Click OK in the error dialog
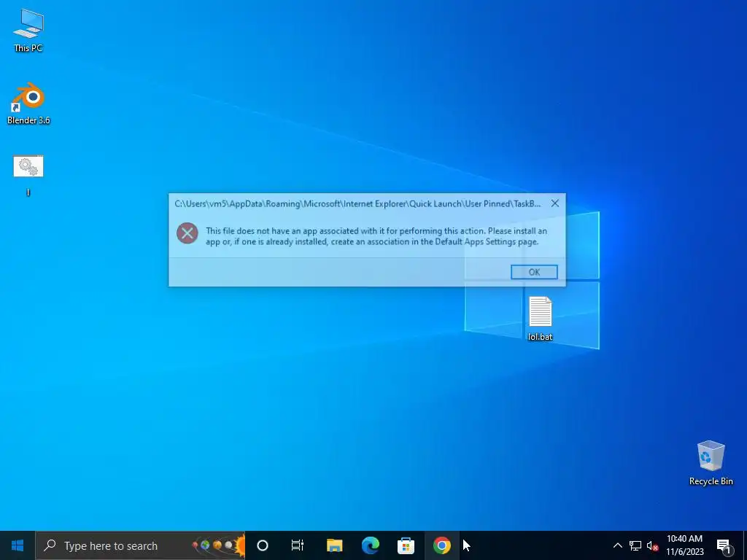The width and height of the screenshot is (747, 560). point(534,272)
